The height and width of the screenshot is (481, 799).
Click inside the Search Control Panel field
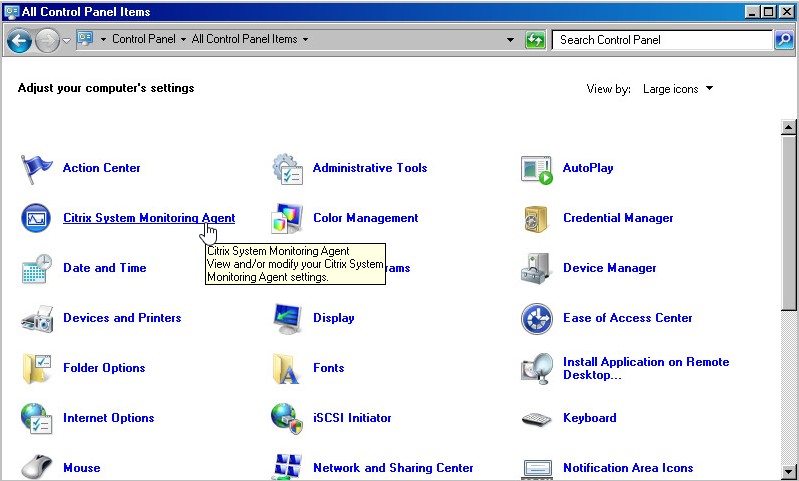pos(660,40)
